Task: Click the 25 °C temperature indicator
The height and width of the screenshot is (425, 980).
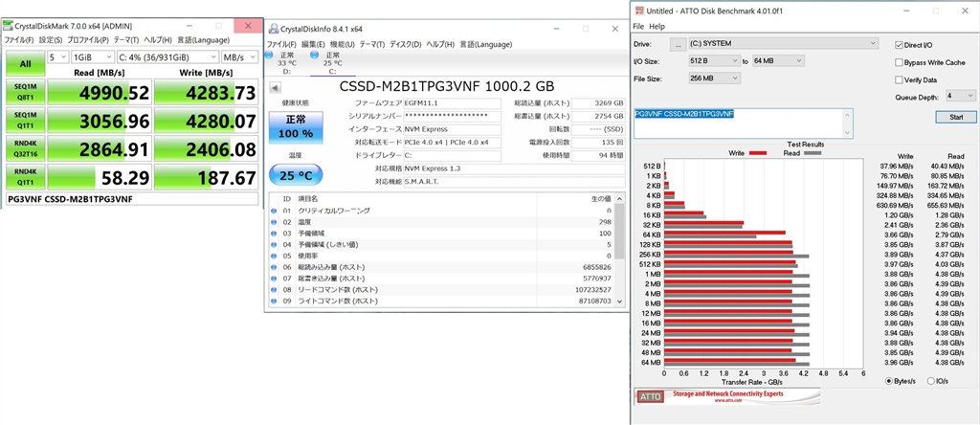Action: click(295, 176)
